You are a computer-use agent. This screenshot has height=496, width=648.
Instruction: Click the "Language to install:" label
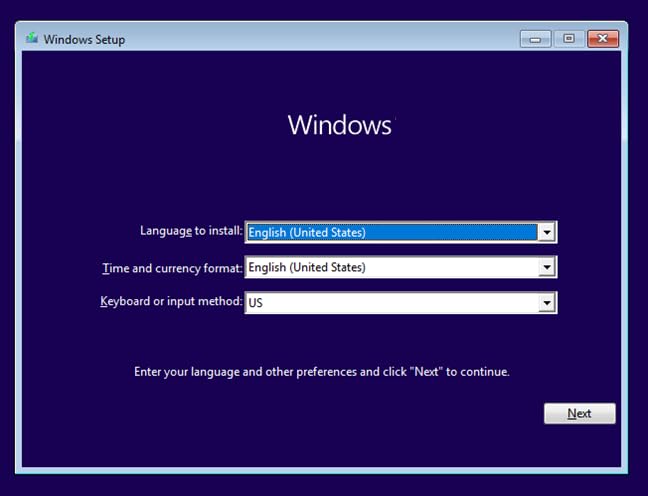[x=191, y=231]
